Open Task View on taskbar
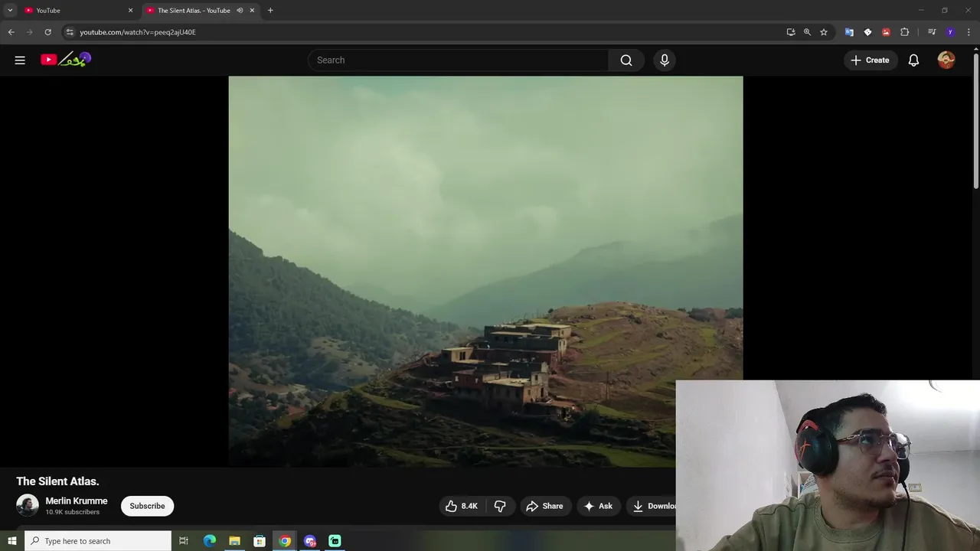The height and width of the screenshot is (551, 980). click(x=184, y=541)
